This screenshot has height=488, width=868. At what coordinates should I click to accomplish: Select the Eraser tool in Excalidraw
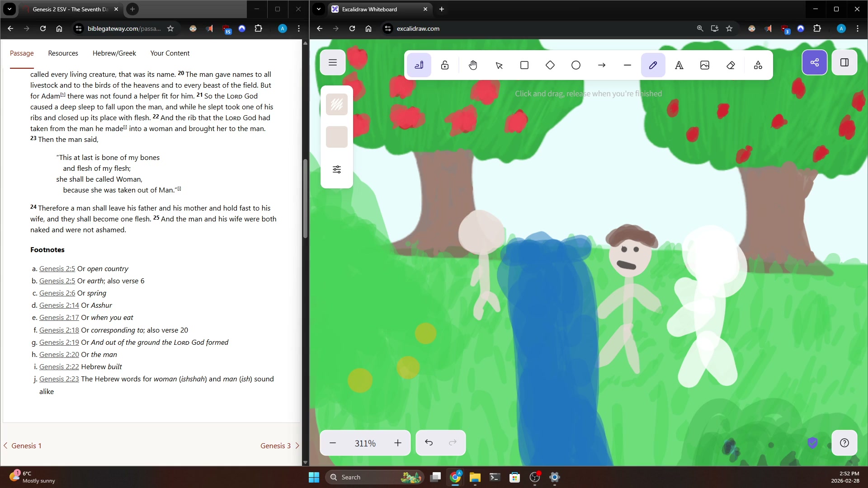(x=731, y=65)
